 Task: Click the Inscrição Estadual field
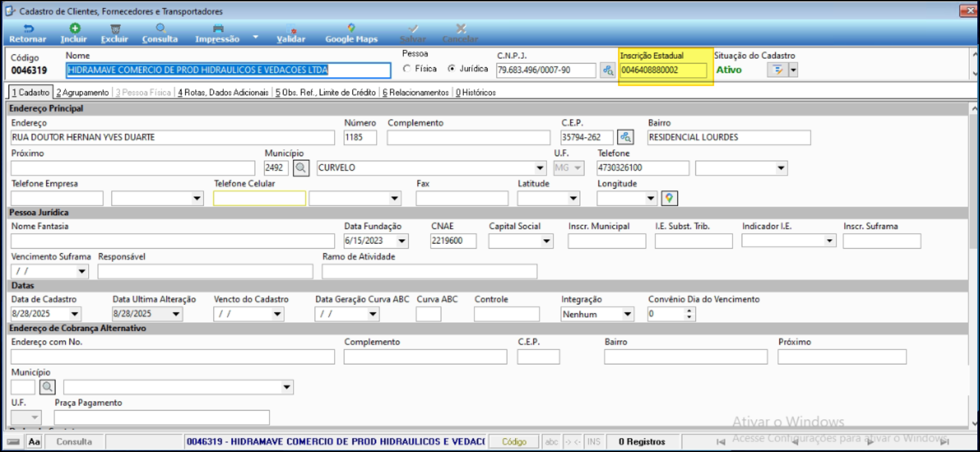[x=663, y=70]
